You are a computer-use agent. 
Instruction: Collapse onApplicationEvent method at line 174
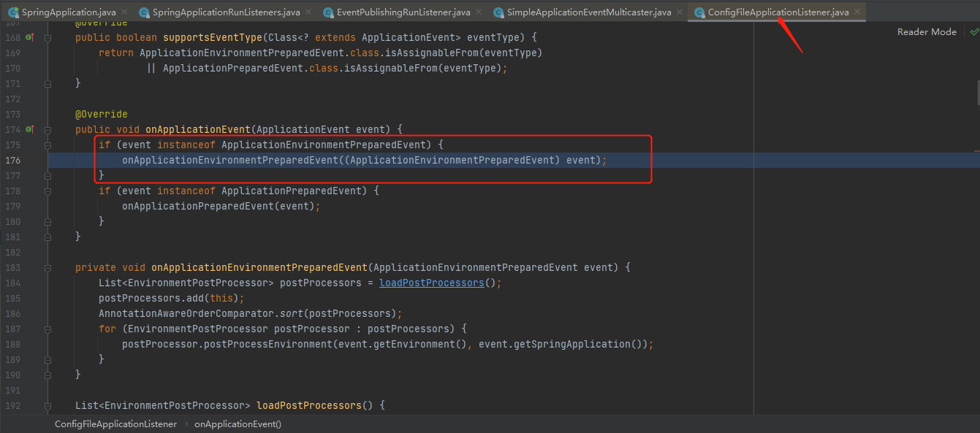tap(48, 129)
